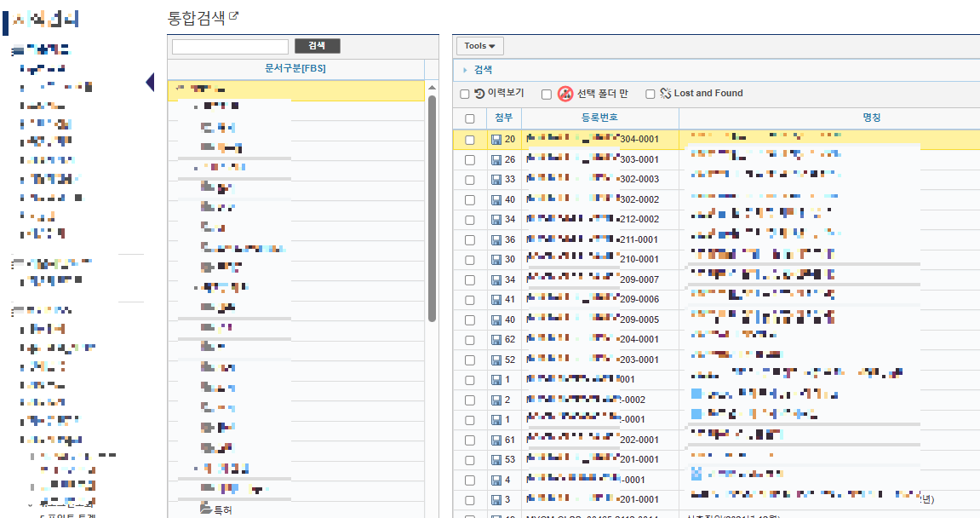Enable the Lost and Found checkbox
The image size is (980, 518).
(x=650, y=94)
